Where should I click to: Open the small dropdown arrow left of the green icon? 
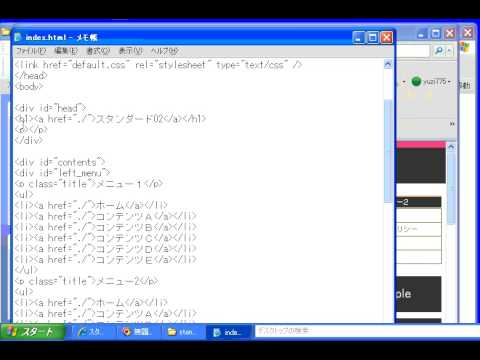click(404, 82)
